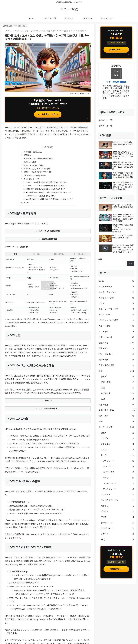
Task: Click the サクッと解説 編集部 author link
Action: pyautogui.click(x=116, y=82)
